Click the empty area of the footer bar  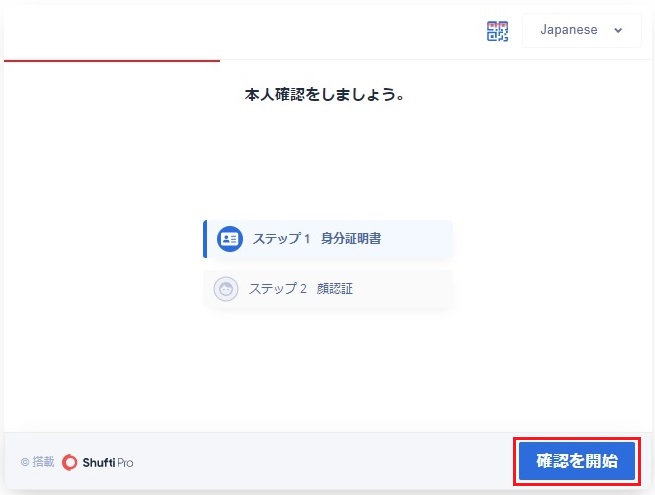[x=320, y=462]
